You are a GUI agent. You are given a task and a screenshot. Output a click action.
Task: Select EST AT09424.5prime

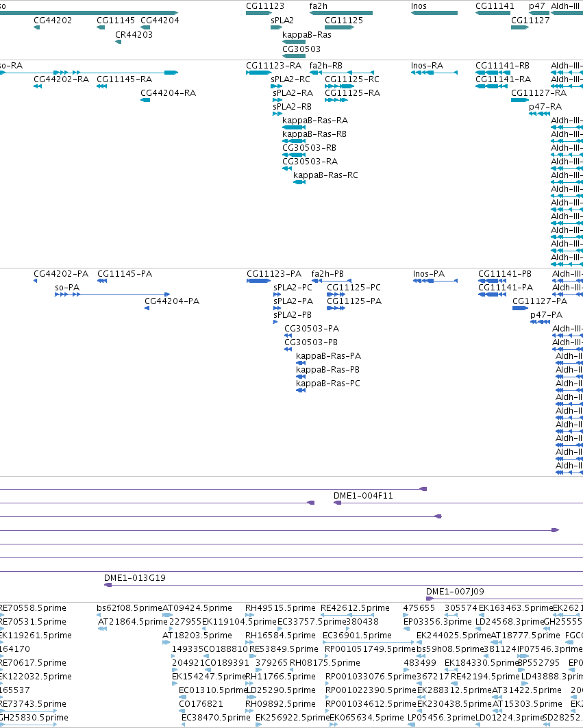pyautogui.click(x=197, y=608)
